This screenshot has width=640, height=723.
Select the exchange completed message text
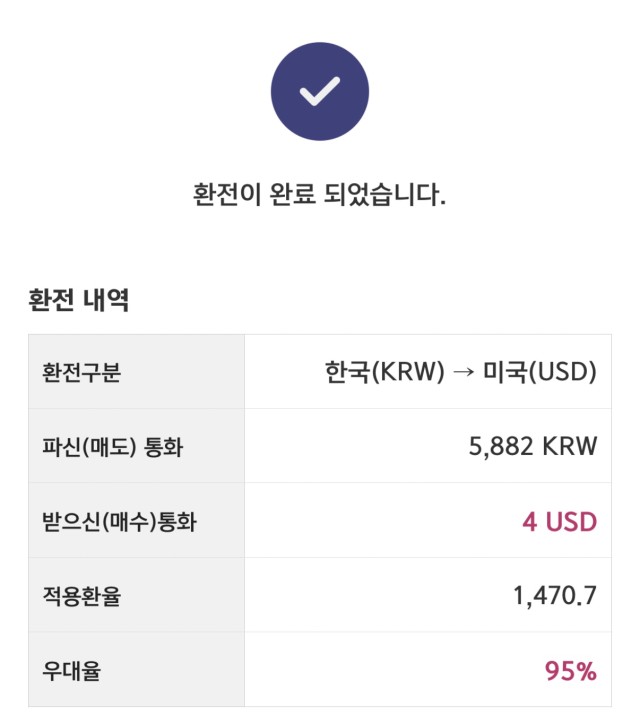[320, 194]
